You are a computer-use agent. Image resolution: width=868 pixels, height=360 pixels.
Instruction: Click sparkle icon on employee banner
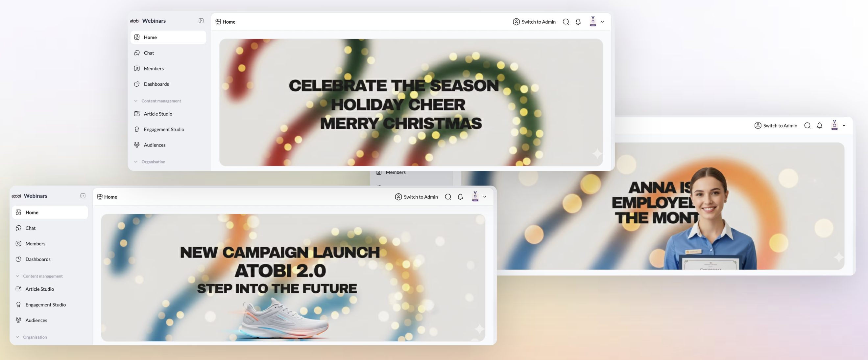coord(838,257)
